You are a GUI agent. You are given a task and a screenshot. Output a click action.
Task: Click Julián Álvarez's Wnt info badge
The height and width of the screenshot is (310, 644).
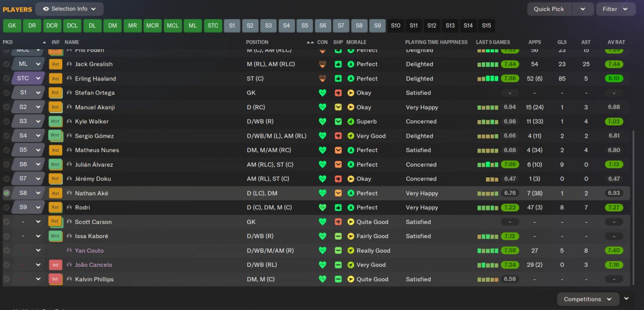[55, 164]
